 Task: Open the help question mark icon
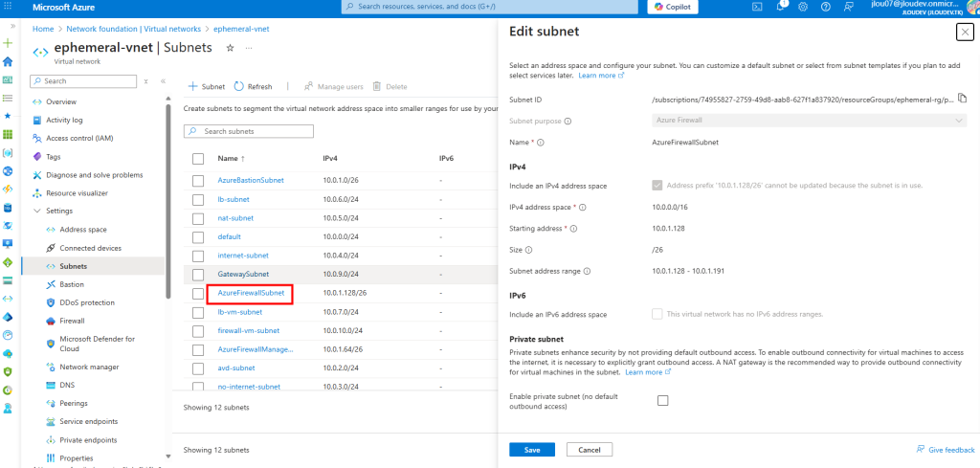click(x=826, y=7)
